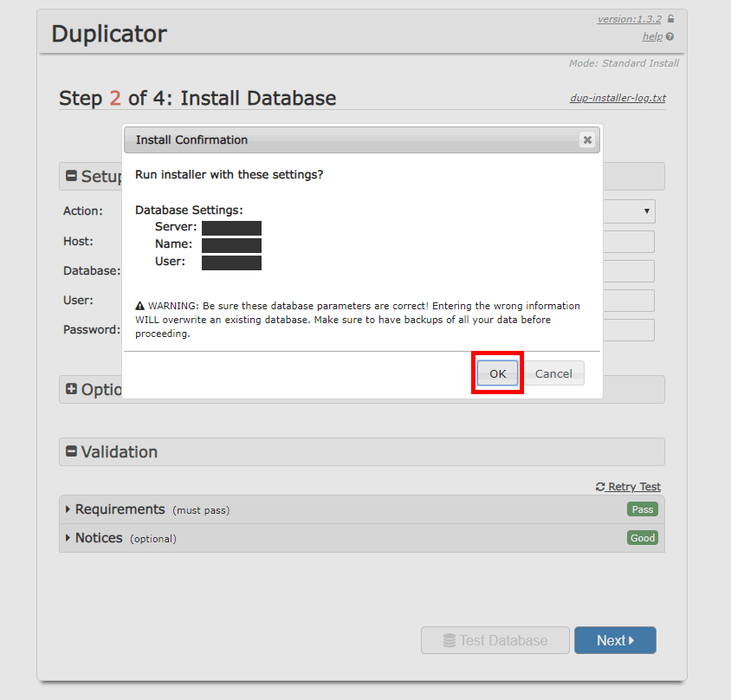Open the Action dropdown arrow
The height and width of the screenshot is (700, 731).
(647, 211)
